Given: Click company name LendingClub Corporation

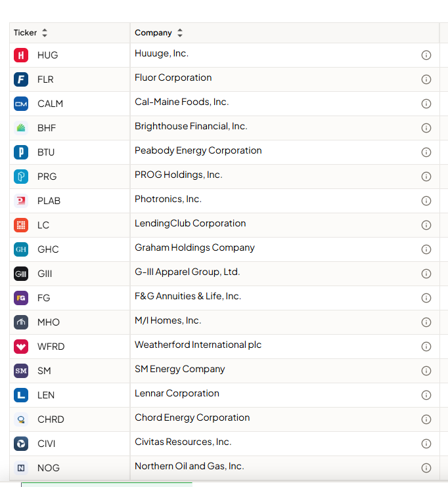Looking at the screenshot, I should 190,224.
